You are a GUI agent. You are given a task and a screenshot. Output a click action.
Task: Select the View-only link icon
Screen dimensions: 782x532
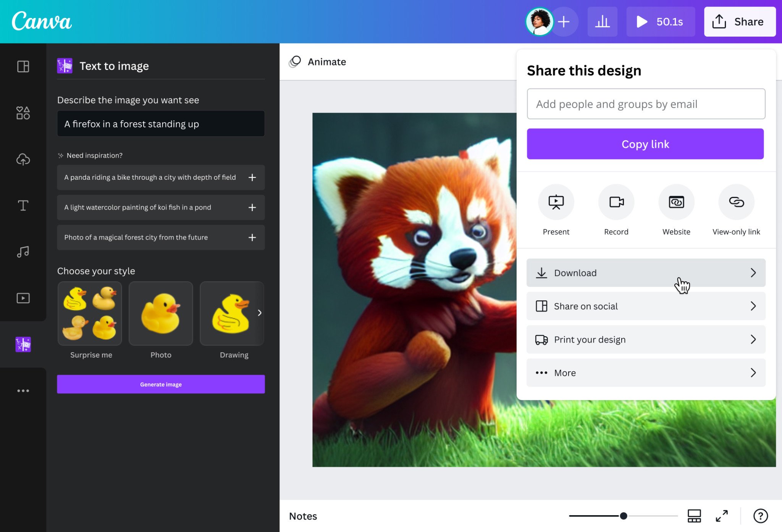(x=736, y=202)
